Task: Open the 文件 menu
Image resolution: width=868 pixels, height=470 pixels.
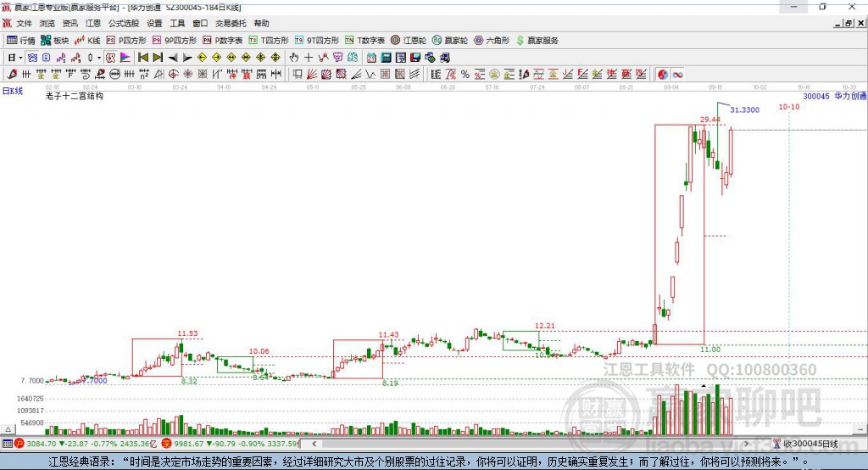Action: [x=24, y=23]
